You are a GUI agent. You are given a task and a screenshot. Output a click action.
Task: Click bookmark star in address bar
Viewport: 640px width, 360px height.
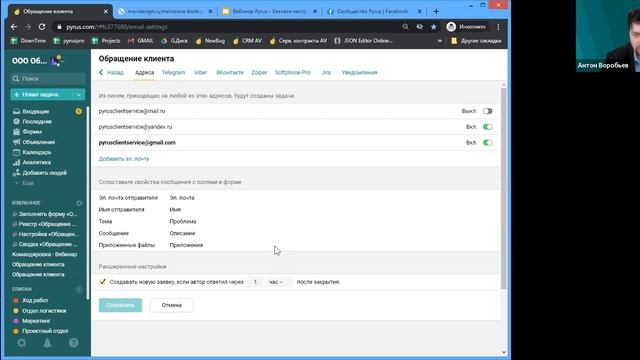[x=433, y=27]
